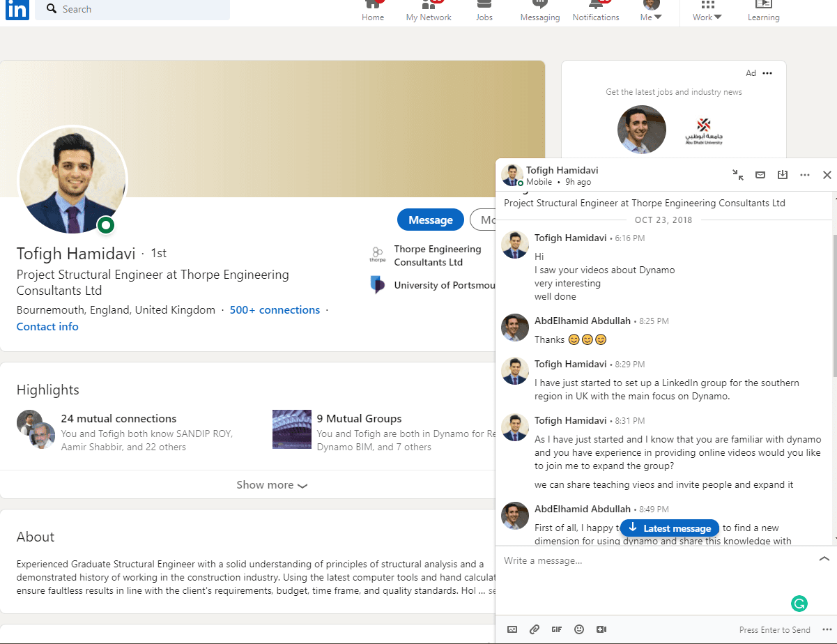
Task: Open the emoji picker smiley icon
Action: tap(579, 629)
